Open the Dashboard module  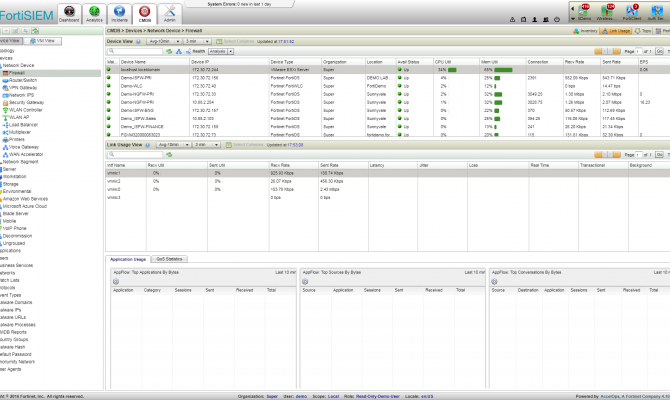tap(69, 12)
